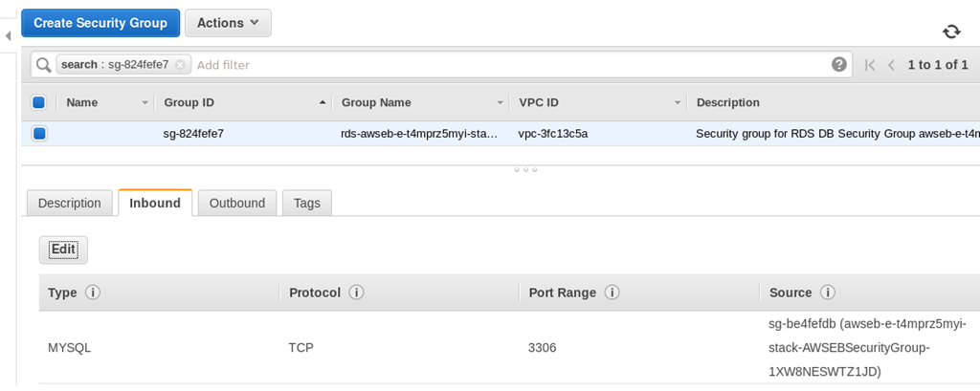Click the Edit inbound rules button

[x=63, y=250]
